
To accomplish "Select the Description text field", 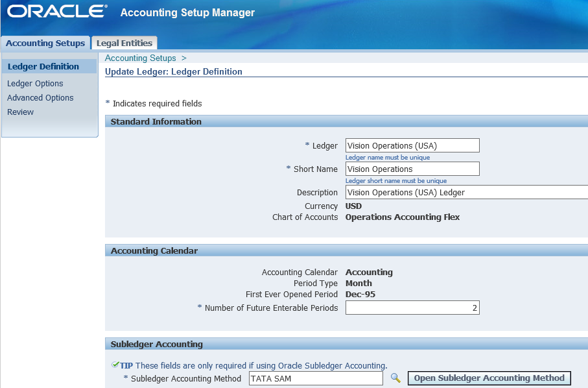I will (x=465, y=193).
